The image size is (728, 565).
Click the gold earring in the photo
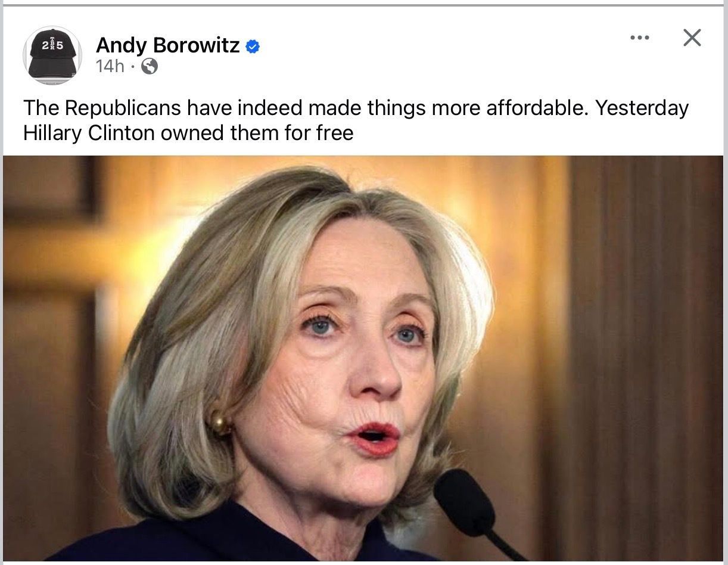click(220, 424)
